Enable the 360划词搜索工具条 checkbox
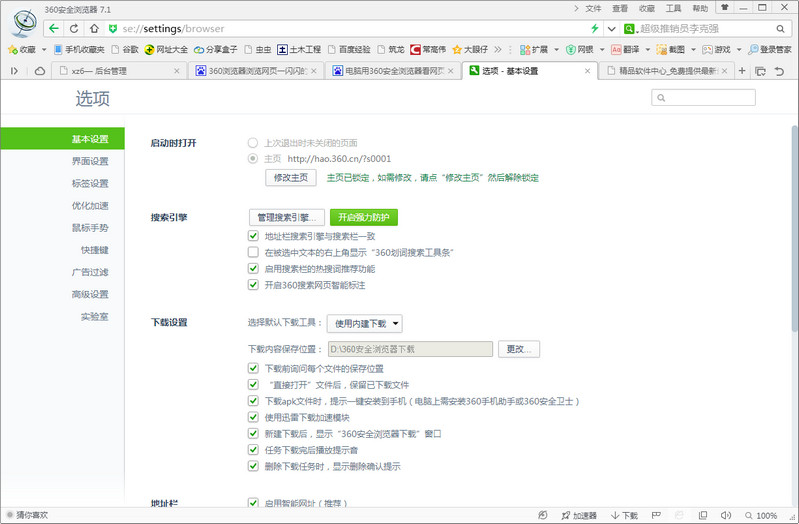This screenshot has height=524, width=799. (x=253, y=253)
